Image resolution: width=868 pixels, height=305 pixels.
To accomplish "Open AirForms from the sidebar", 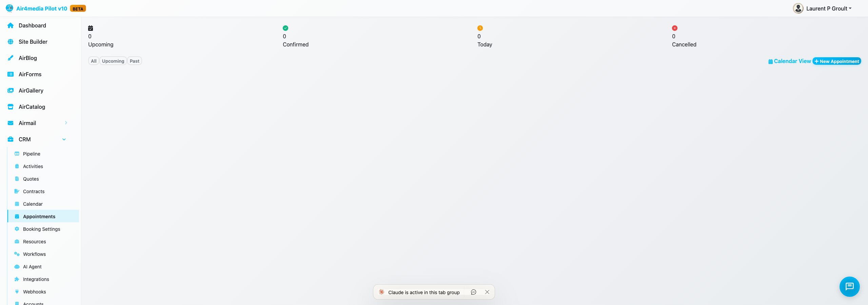I will [30, 74].
